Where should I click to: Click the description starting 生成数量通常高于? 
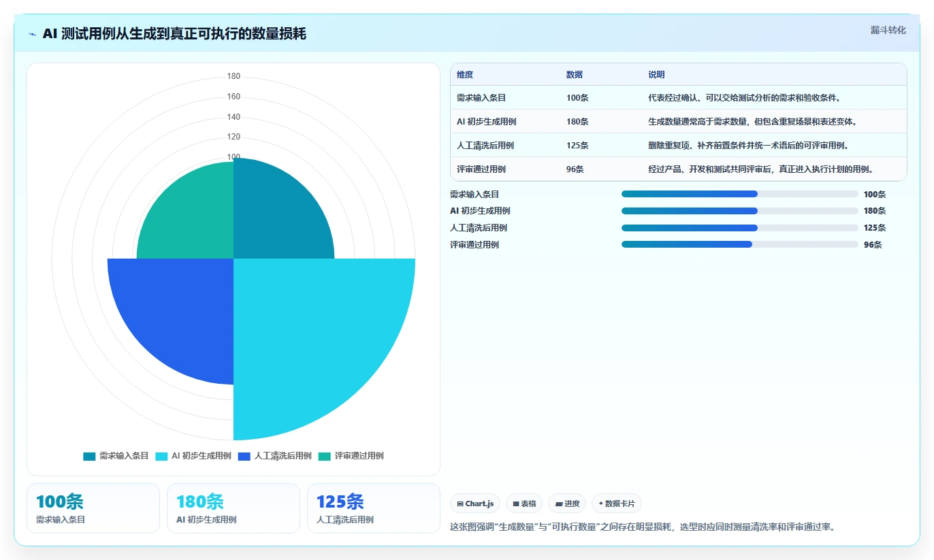coord(752,122)
